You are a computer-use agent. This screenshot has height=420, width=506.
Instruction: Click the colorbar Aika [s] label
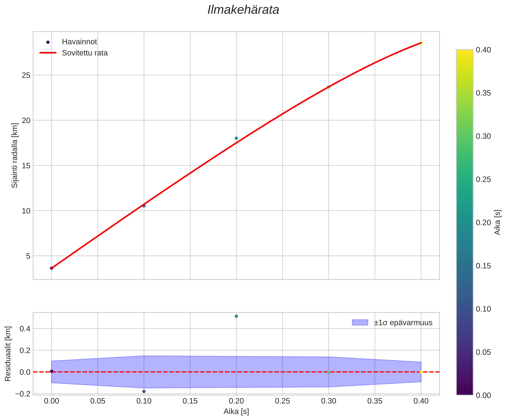(x=497, y=222)
